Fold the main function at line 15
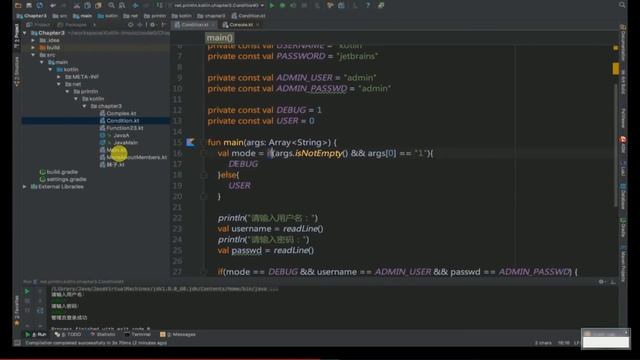640x360 pixels. tap(204, 142)
